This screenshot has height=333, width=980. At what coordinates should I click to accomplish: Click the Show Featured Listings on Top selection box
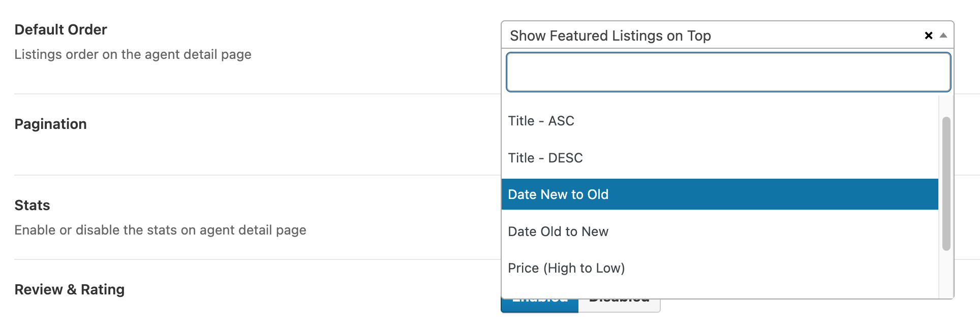point(727,35)
